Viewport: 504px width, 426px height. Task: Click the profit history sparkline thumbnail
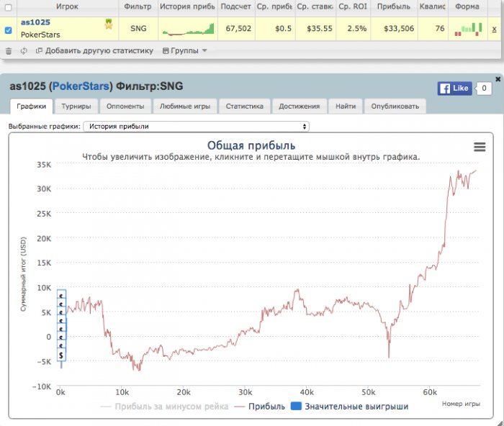click(188, 29)
